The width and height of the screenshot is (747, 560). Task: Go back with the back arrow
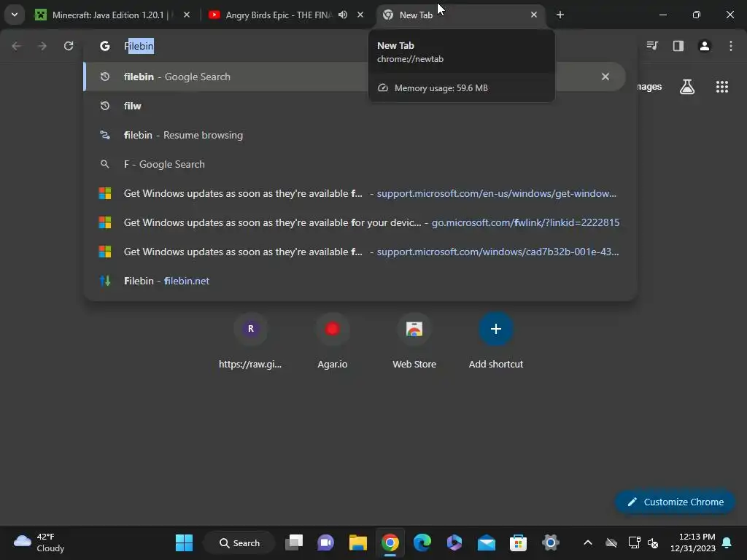[16, 46]
